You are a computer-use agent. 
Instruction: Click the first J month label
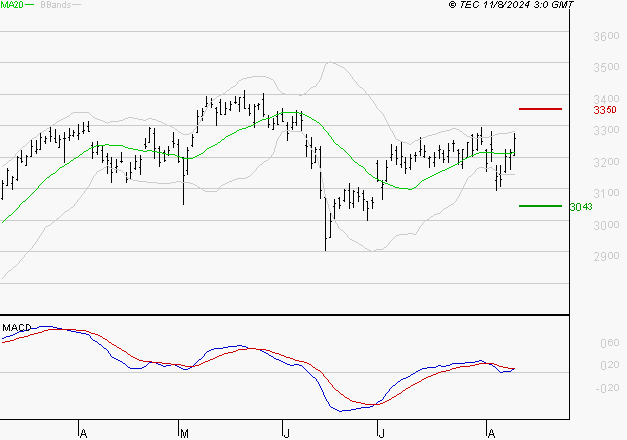click(286, 434)
